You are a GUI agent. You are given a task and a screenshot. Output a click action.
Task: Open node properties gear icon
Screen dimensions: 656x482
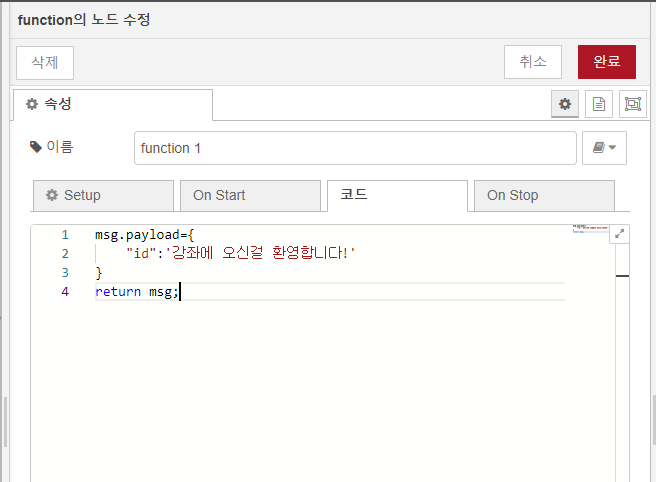[564, 104]
